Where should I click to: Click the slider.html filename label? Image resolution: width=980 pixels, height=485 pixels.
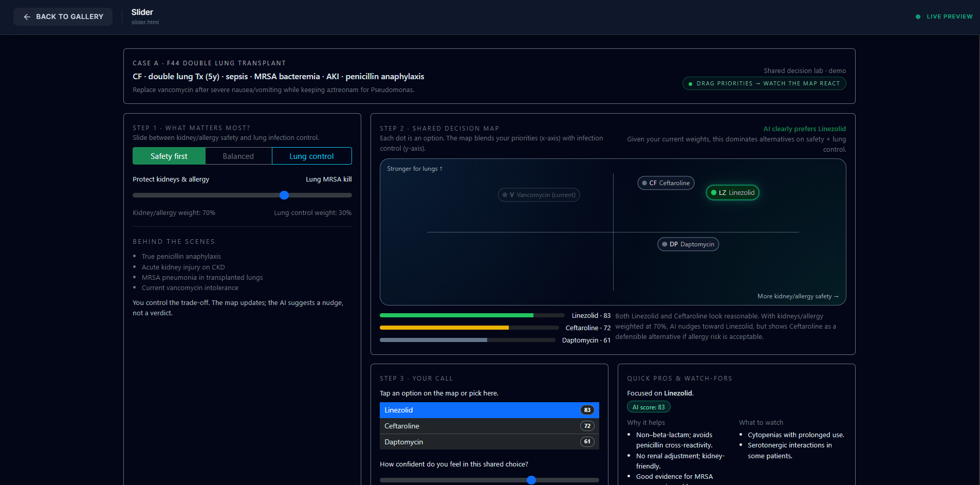tap(145, 22)
